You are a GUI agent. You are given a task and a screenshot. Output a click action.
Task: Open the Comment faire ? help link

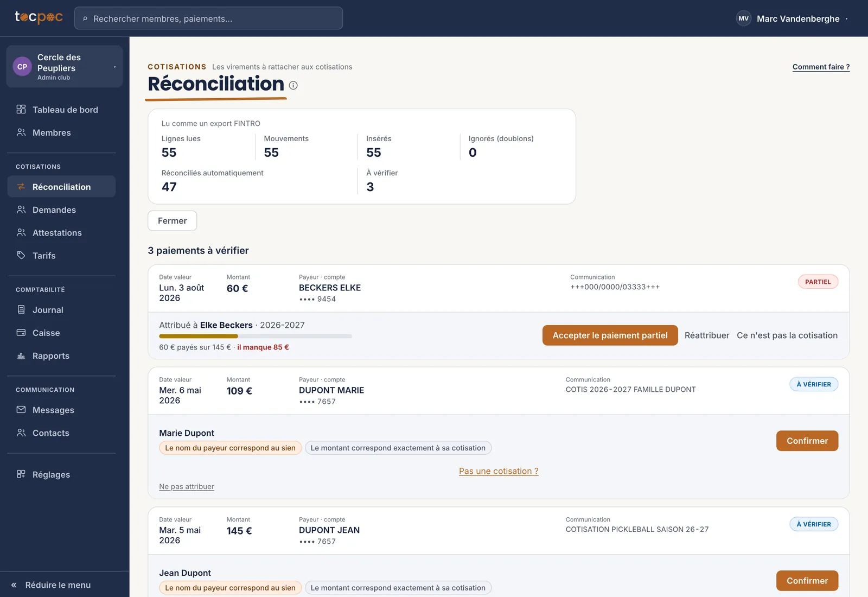click(x=821, y=67)
